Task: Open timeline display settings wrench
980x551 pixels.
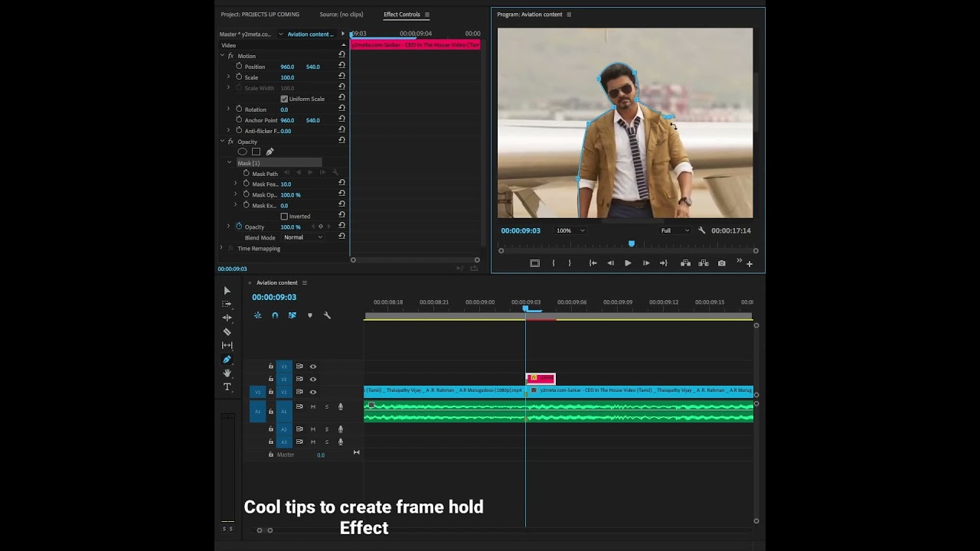Action: coord(327,315)
